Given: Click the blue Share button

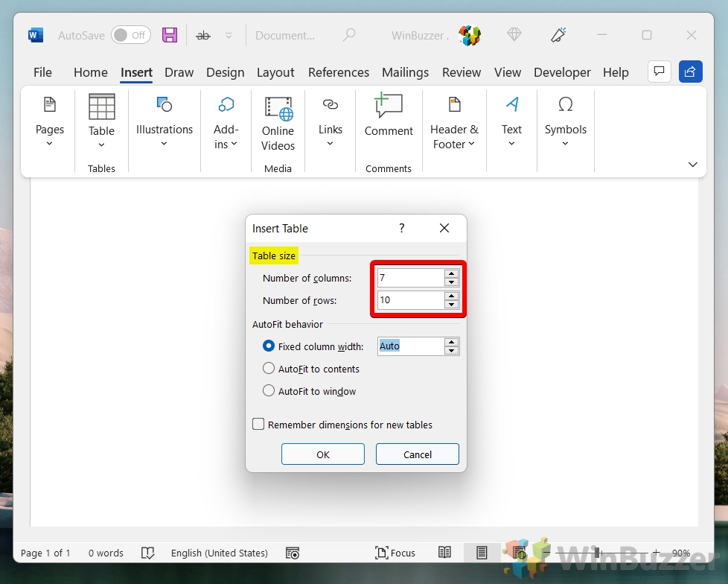Looking at the screenshot, I should point(690,72).
